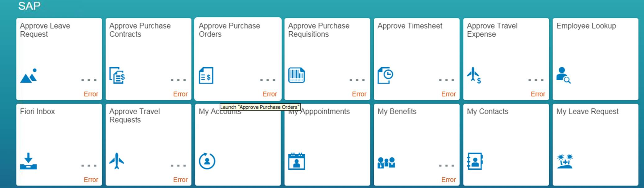Click the SAP logo text
The height and width of the screenshot is (188, 644).
(29, 6)
